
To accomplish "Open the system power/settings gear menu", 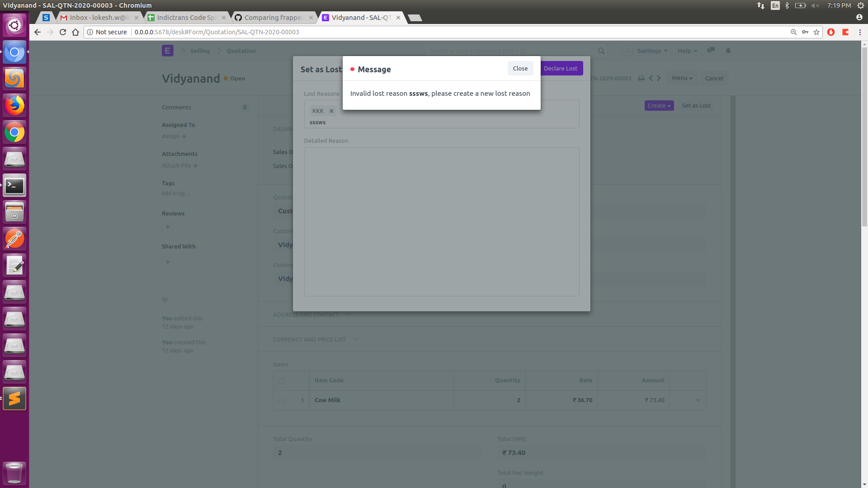I will [860, 5].
